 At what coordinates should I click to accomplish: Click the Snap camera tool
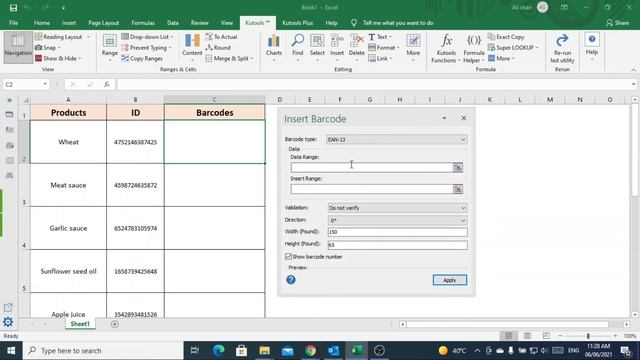(x=47, y=48)
